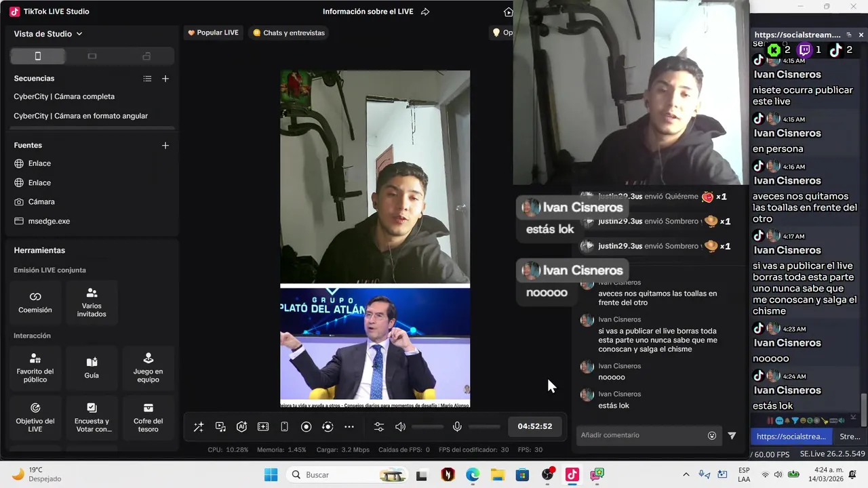The height and width of the screenshot is (488, 868).
Task: Mute the speaker output icon
Action: coord(401,427)
